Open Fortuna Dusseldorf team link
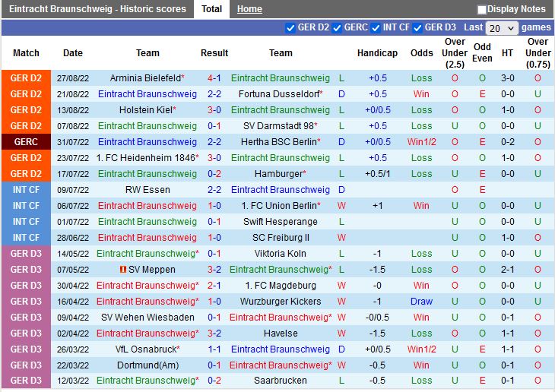The image size is (555, 392). (x=278, y=94)
